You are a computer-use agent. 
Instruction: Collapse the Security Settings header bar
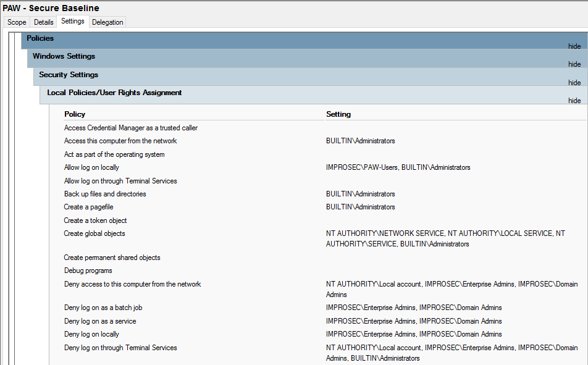(x=68, y=75)
